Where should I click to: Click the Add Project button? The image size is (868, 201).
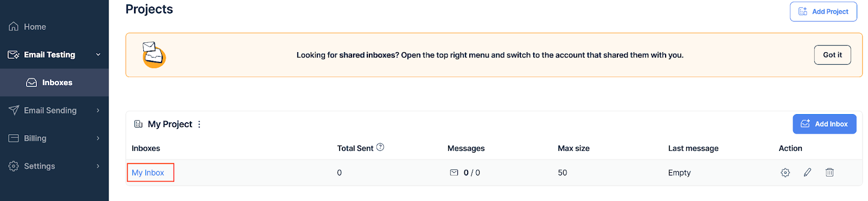point(823,11)
